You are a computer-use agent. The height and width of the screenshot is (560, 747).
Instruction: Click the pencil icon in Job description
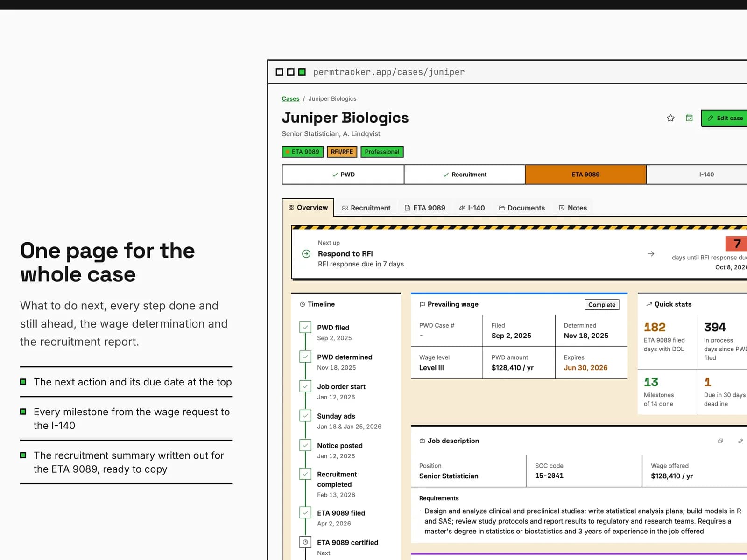(740, 441)
